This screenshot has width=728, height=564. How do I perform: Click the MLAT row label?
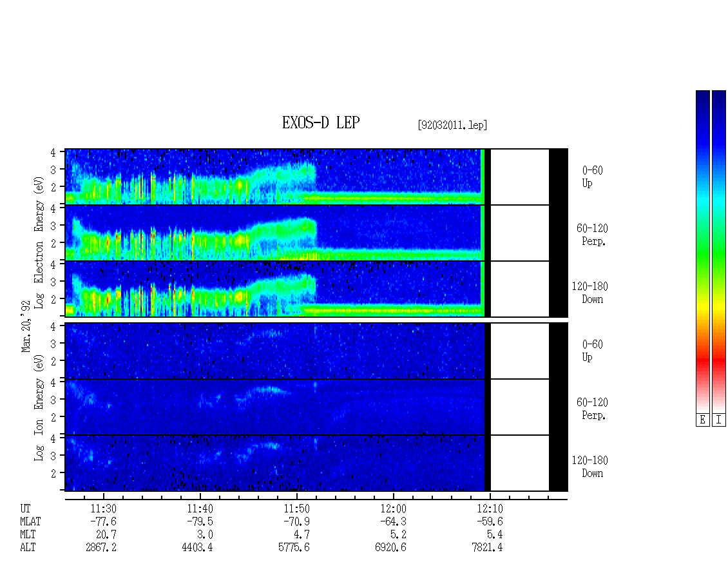coord(30,521)
